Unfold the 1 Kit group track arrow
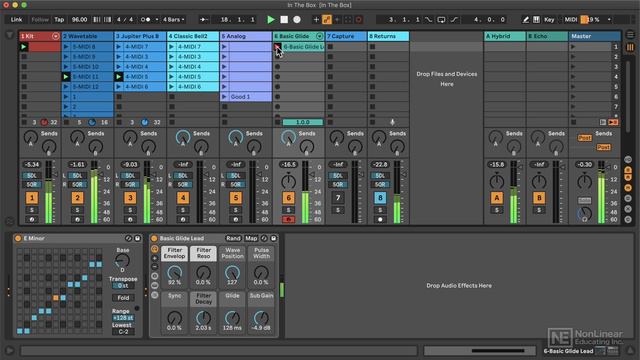 (56, 36)
